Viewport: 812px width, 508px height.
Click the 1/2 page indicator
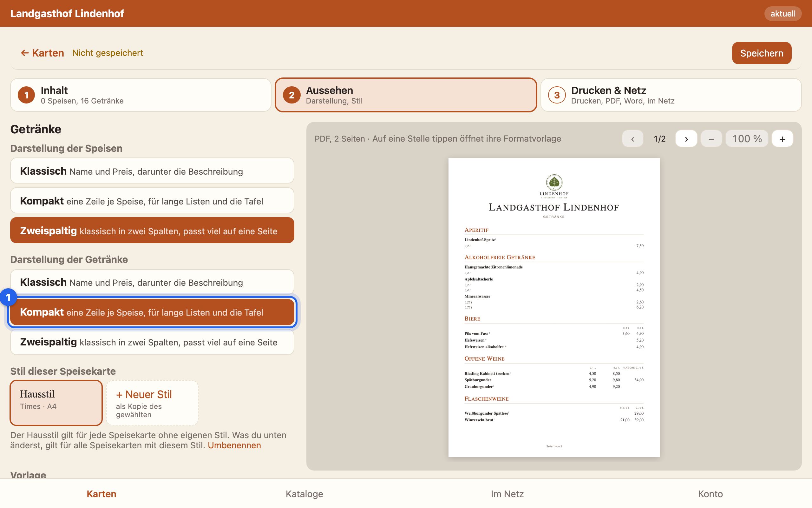tap(659, 139)
